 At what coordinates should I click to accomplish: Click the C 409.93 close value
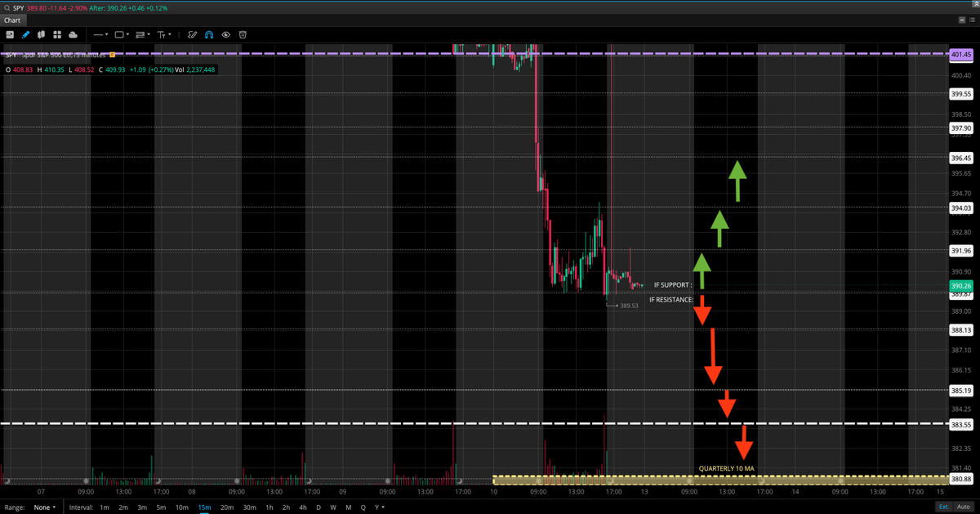click(113, 69)
